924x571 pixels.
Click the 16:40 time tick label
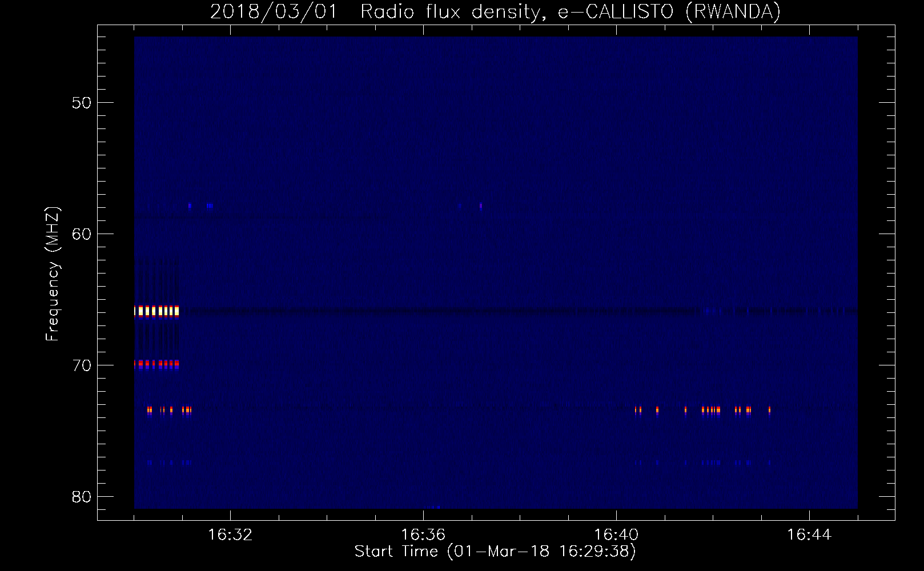[616, 535]
